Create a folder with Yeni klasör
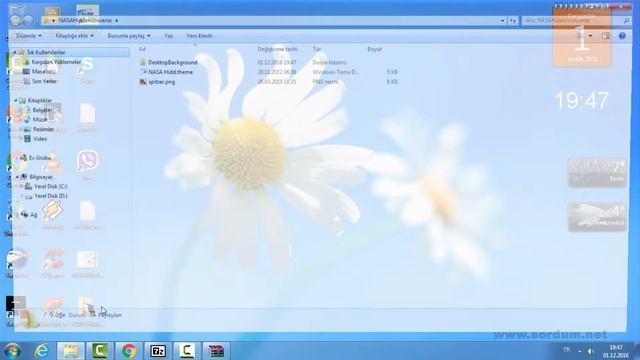This screenshot has height=360, width=640. 199,36
